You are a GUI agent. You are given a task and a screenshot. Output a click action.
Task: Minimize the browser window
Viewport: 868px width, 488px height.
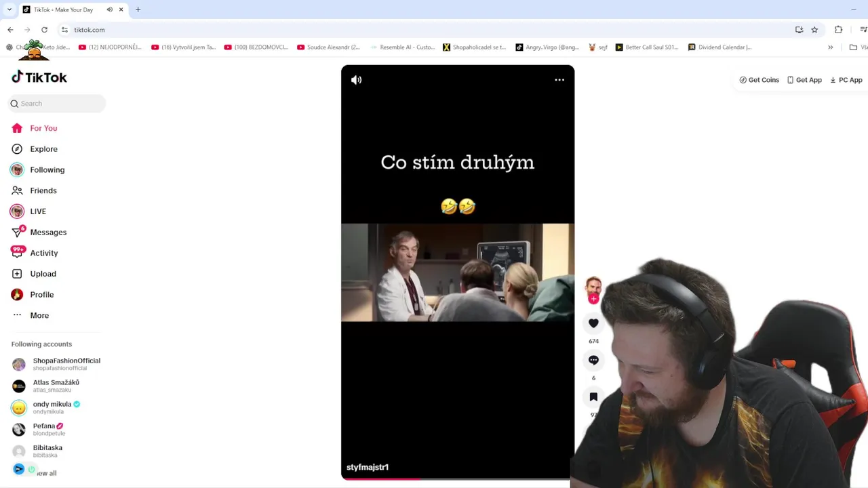click(x=854, y=9)
